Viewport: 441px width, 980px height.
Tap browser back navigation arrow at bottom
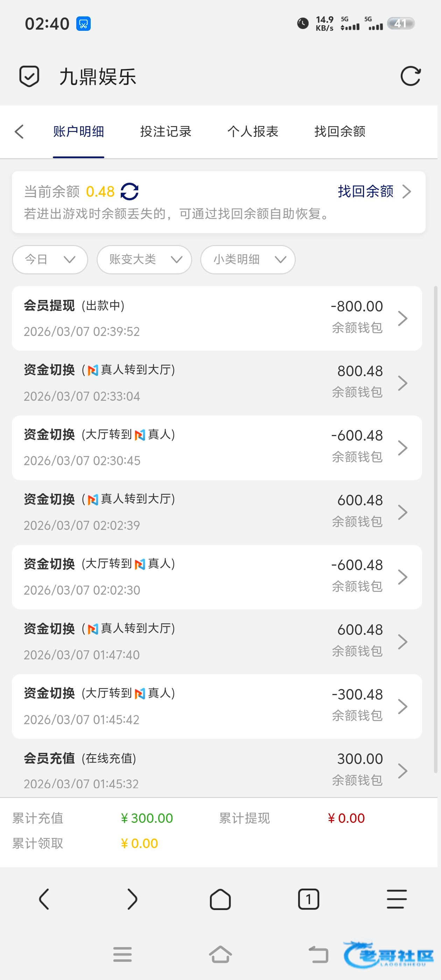pyautogui.click(x=44, y=899)
